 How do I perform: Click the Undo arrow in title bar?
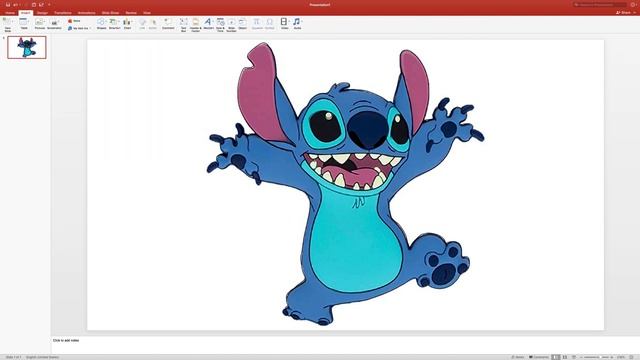pos(16,5)
